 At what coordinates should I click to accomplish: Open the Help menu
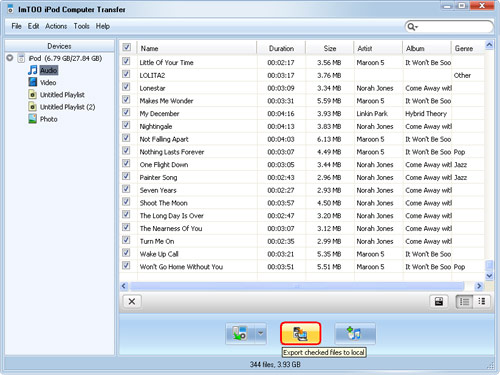[x=103, y=26]
